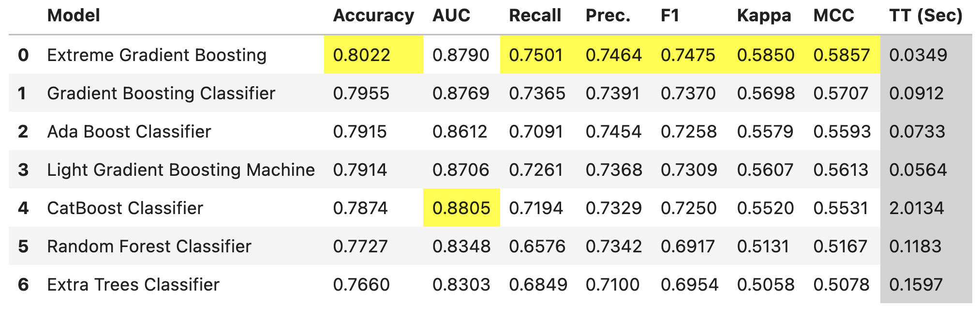Click the Accuracy column header
The width and height of the screenshot is (980, 309).
373,15
